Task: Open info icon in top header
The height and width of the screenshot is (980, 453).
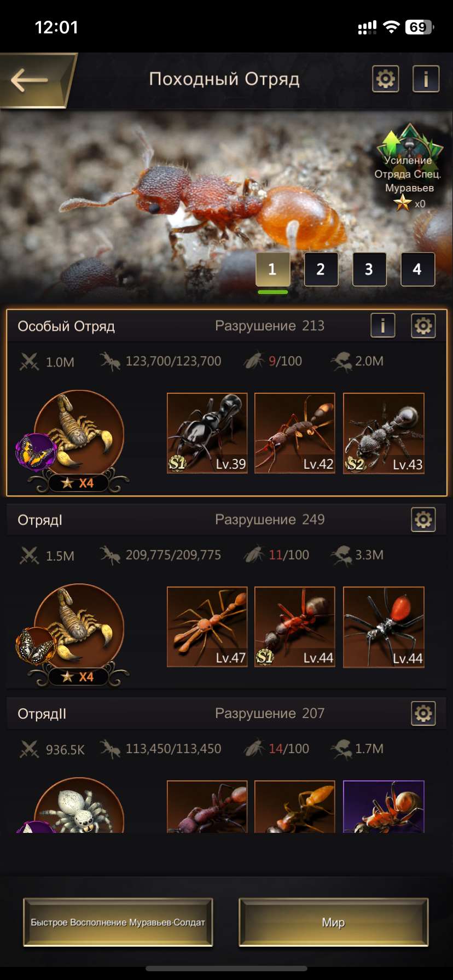Action: 426,79
